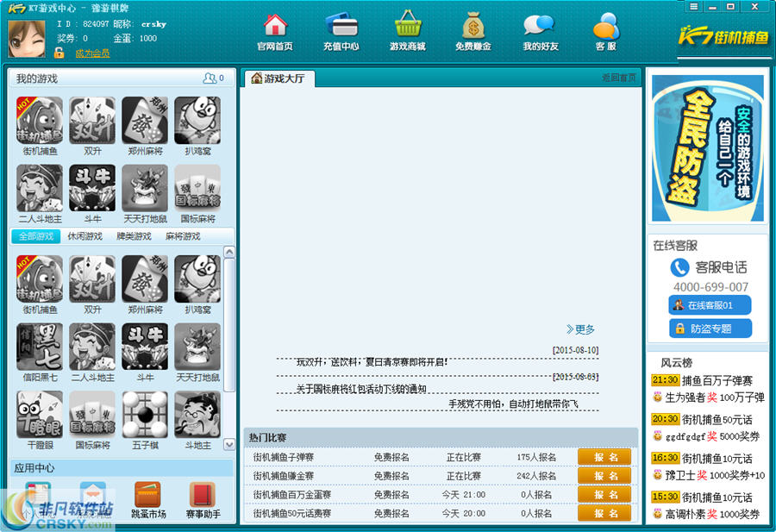Start the 斗牛 game icon
The height and width of the screenshot is (532, 776).
click(92, 189)
